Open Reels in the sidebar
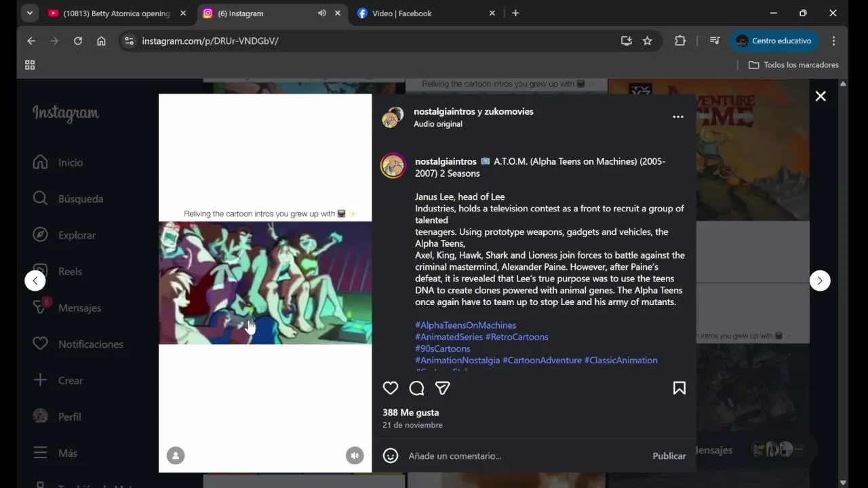 click(58, 271)
